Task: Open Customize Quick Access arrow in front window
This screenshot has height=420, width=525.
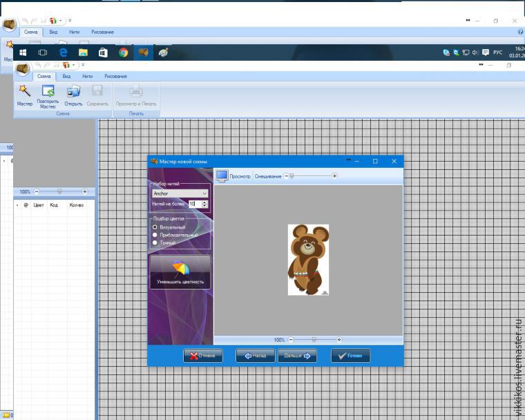Action: 83,65
